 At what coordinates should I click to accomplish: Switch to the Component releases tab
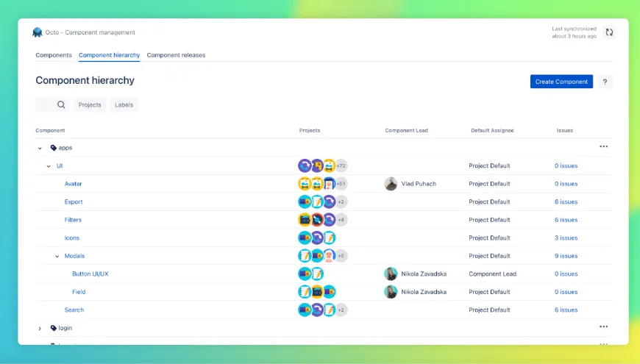point(176,55)
